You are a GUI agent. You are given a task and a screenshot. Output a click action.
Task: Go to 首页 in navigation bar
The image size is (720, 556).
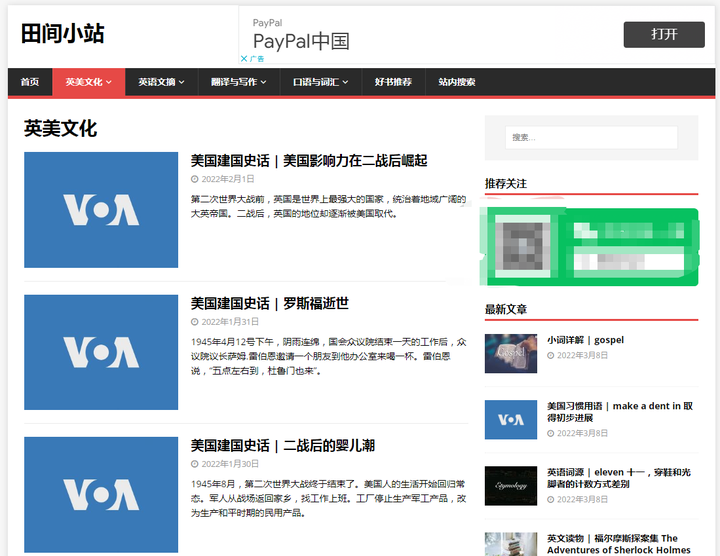30,82
